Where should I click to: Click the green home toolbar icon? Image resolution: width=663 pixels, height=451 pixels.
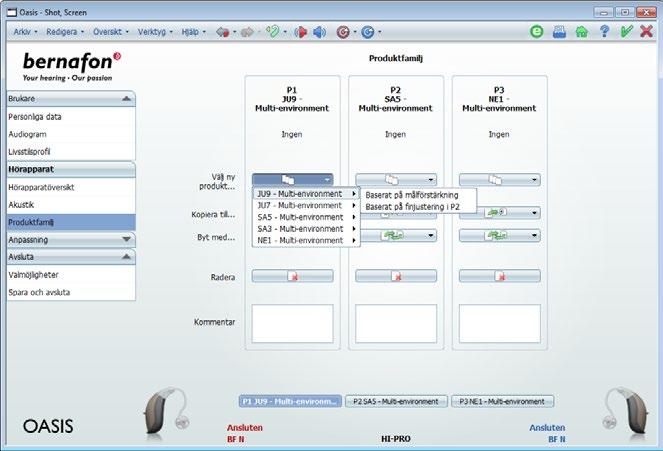[x=582, y=32]
